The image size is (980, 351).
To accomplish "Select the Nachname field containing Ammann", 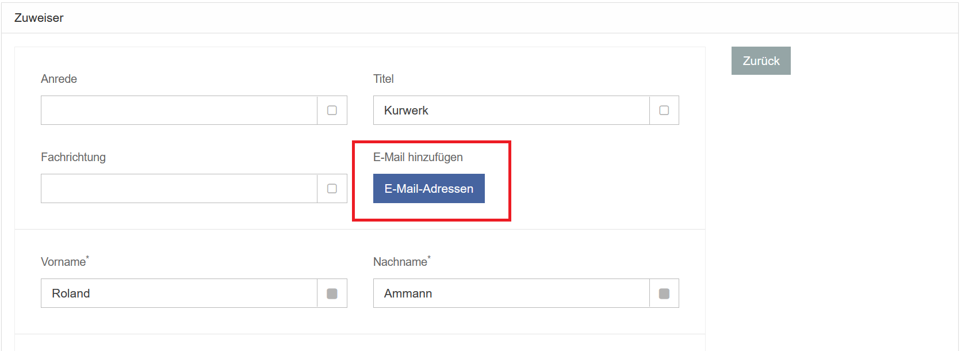I will 511,293.
